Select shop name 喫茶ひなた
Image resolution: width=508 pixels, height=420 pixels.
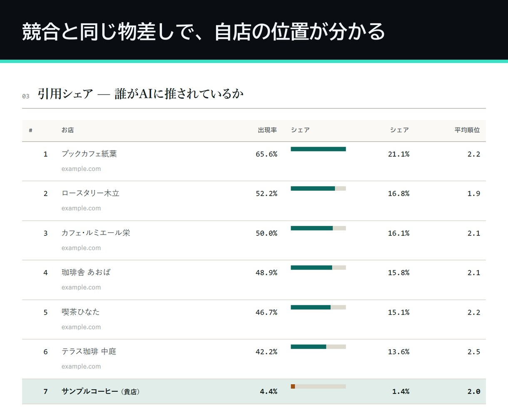[81, 312]
